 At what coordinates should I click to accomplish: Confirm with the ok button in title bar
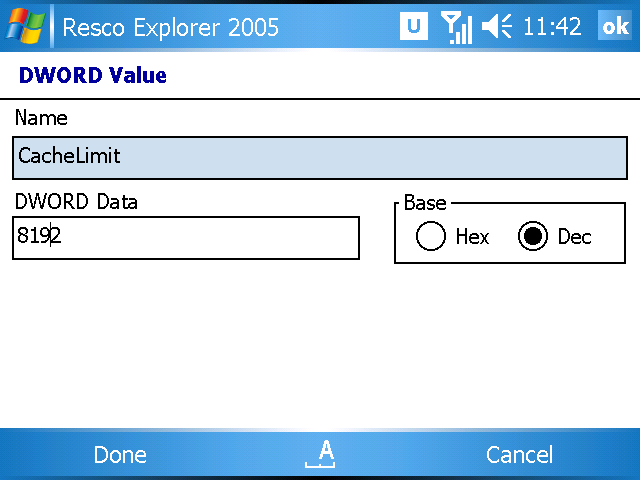click(x=615, y=26)
